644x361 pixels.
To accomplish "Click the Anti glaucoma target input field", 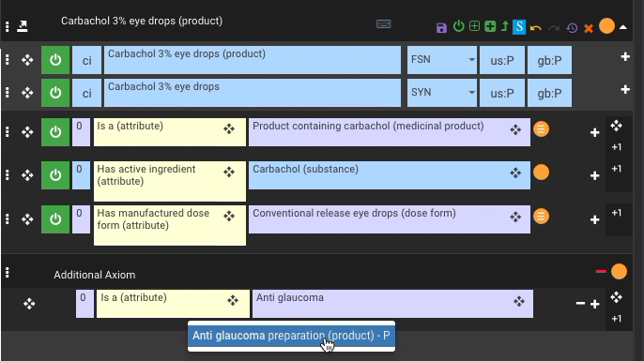I will click(x=392, y=304).
